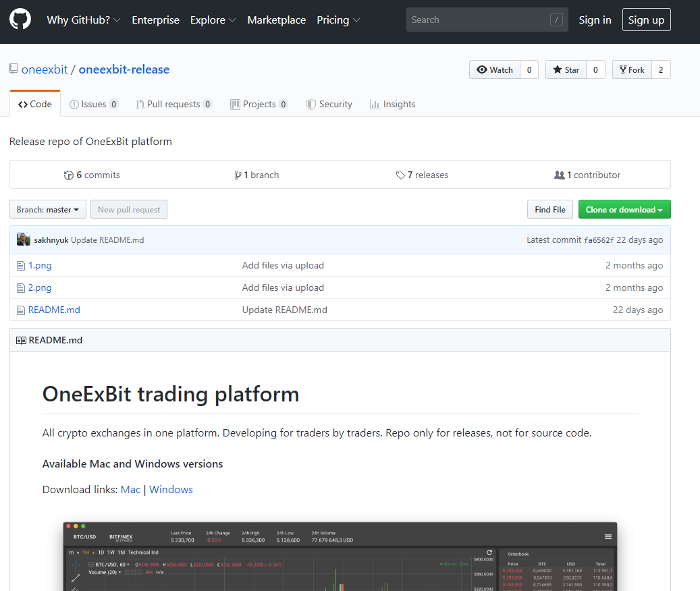Open latest commit fa6562f hash
The height and width of the screenshot is (591, 700).
pos(599,240)
